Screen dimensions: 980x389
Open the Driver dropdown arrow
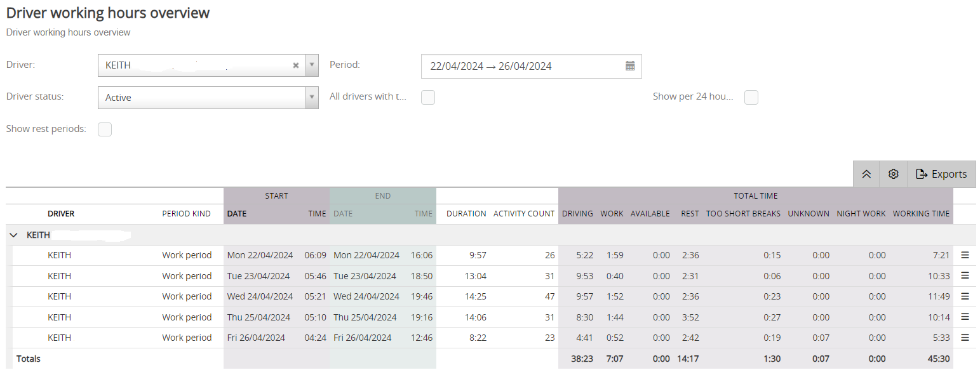click(x=312, y=65)
